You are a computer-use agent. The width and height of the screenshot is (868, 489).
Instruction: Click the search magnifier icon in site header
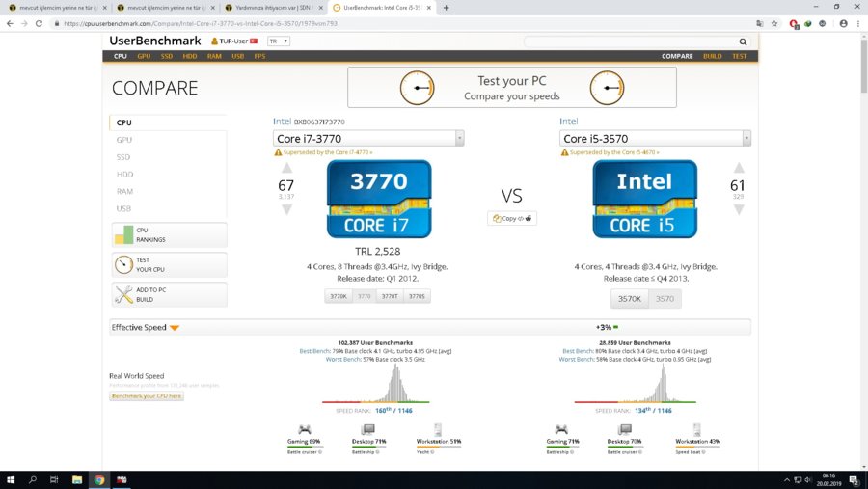[x=743, y=42]
